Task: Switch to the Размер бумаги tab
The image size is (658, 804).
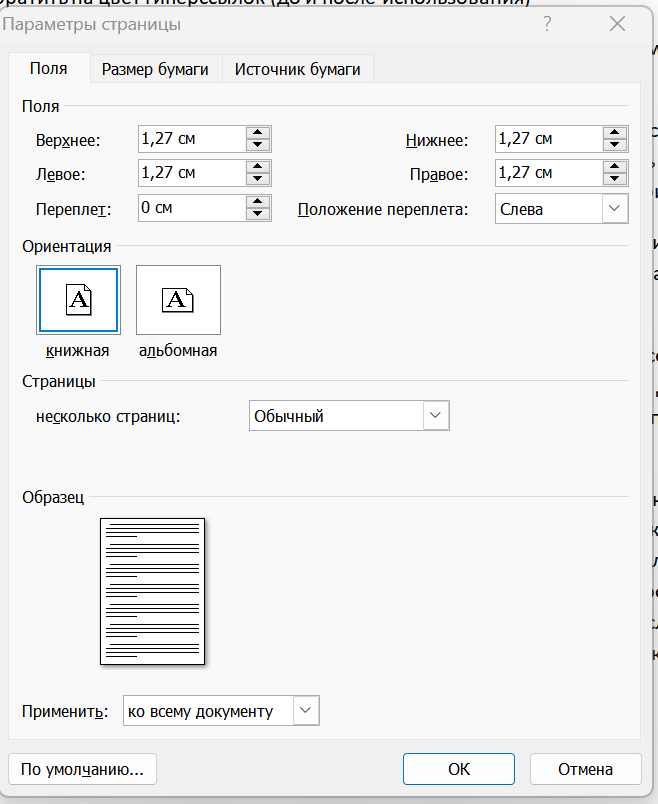Action: coord(155,69)
